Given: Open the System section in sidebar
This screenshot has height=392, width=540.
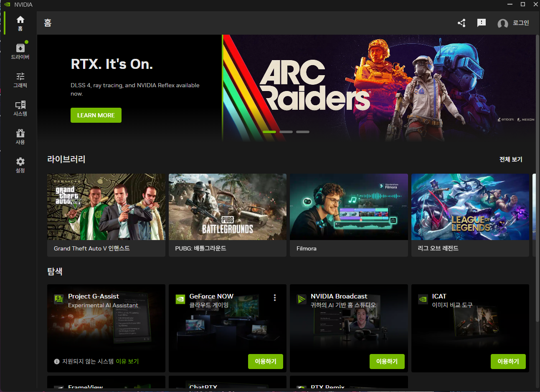Looking at the screenshot, I should (20, 108).
